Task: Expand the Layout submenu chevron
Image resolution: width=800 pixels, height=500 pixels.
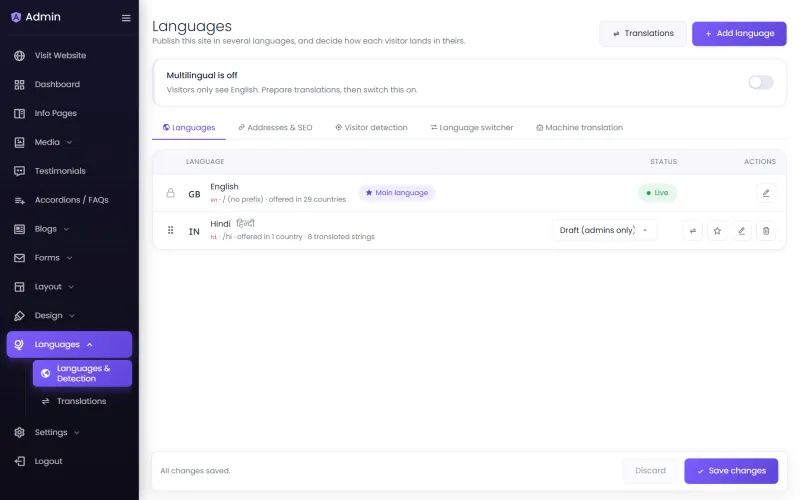Action: 71,287
